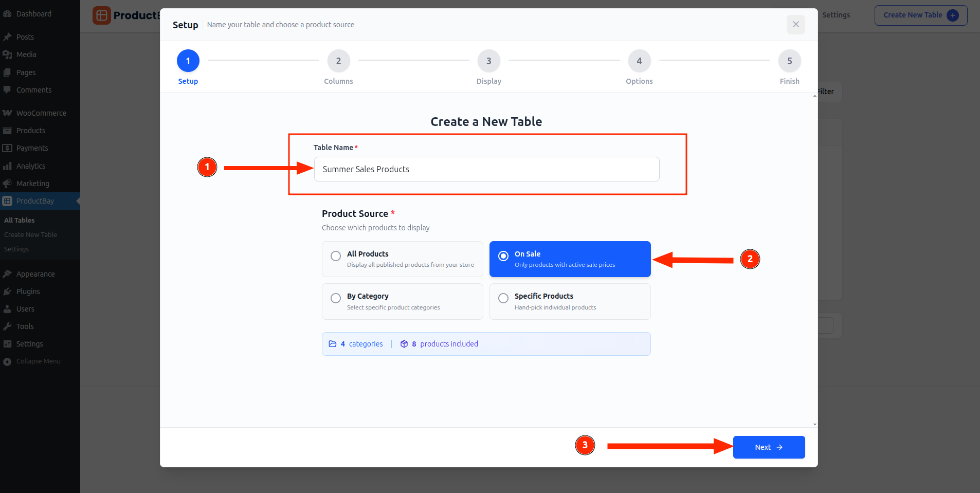Select the All Products radio button
This screenshot has height=493, width=980.
pyautogui.click(x=335, y=255)
